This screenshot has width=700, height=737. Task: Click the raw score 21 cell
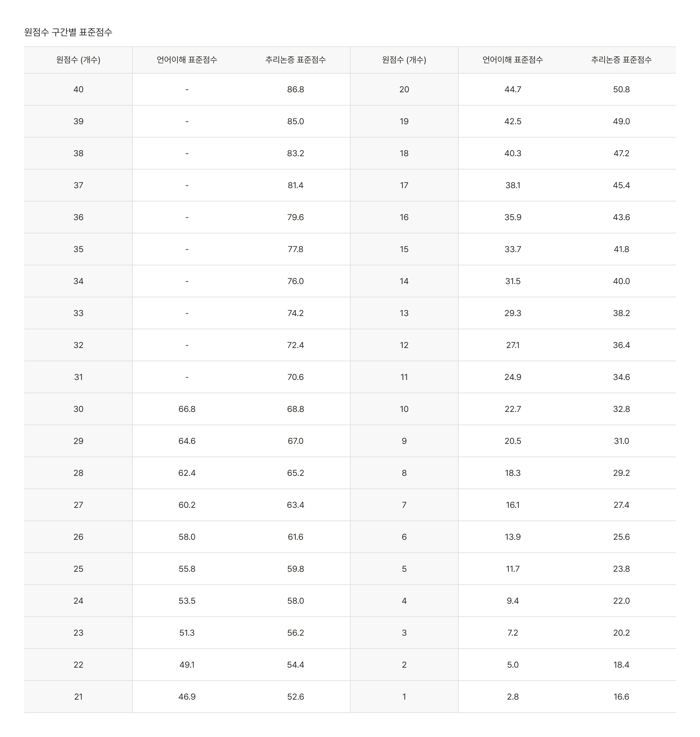(x=78, y=697)
